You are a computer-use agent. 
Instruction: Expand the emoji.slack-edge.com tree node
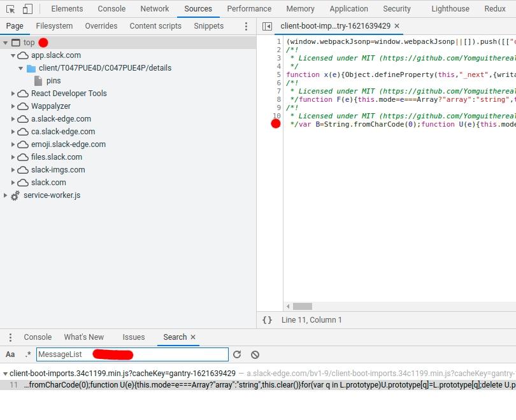[13, 144]
